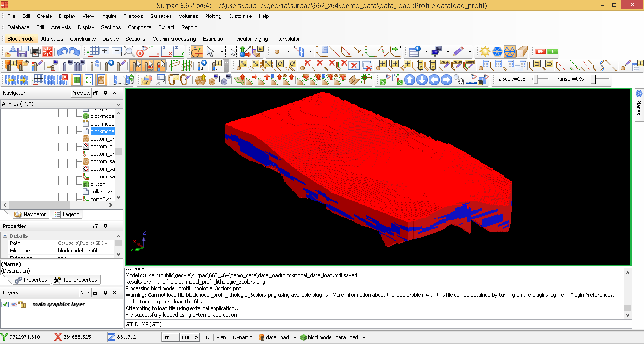The height and width of the screenshot is (344, 644).
Task: Toggle visibility of main graphics layer
Action: [x=13, y=304]
